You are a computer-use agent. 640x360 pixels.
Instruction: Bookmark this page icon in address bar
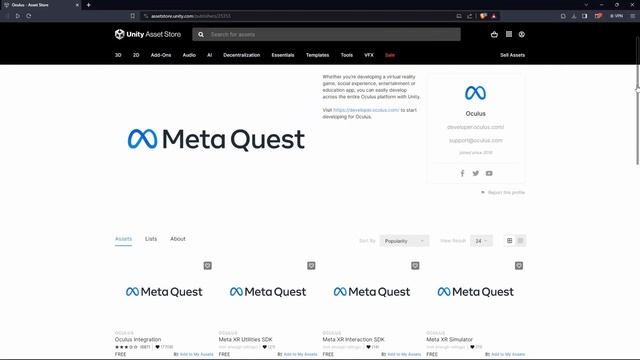click(133, 16)
